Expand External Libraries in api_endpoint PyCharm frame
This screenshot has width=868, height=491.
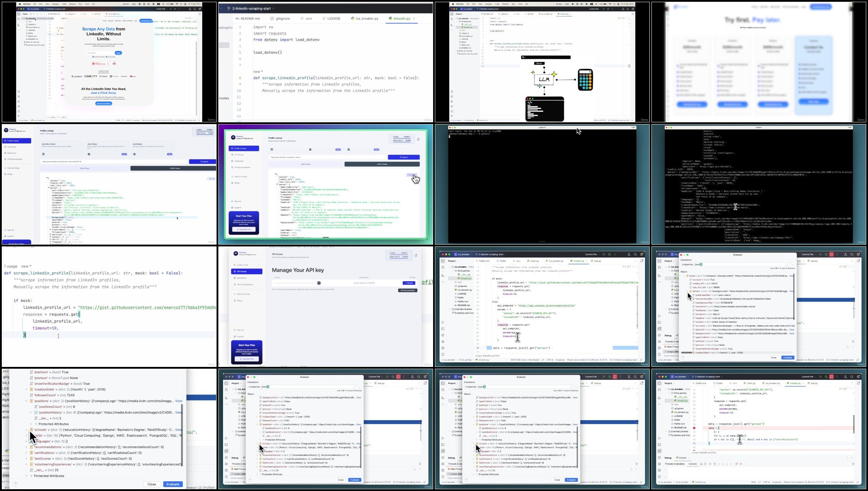click(x=450, y=309)
